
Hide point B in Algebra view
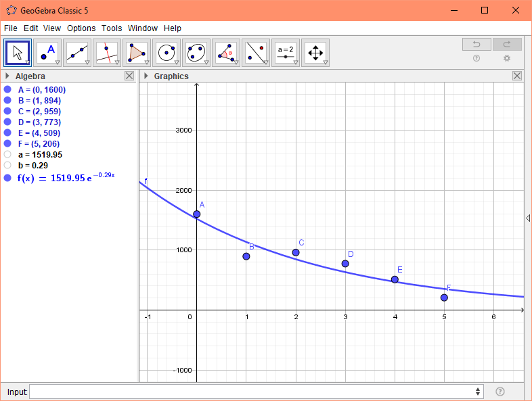(7, 100)
